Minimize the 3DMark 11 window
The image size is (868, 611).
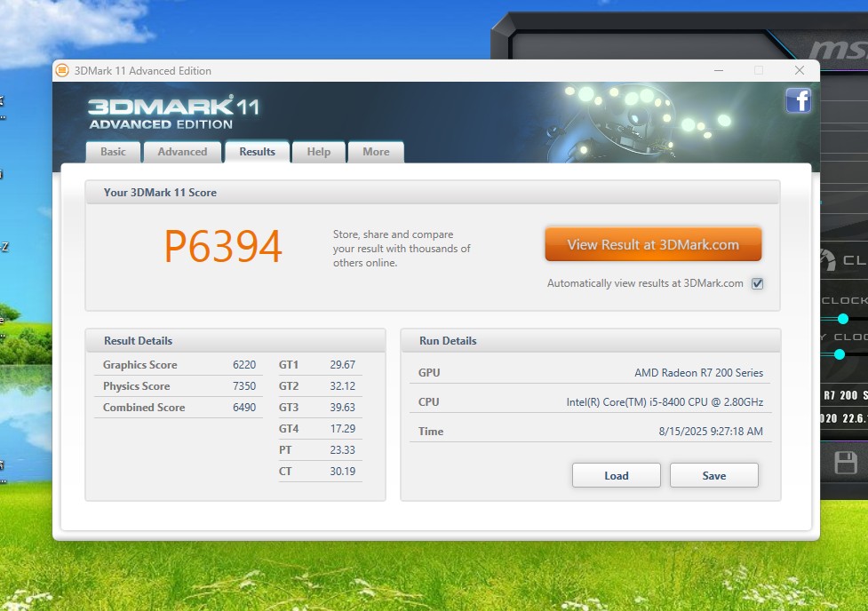[x=717, y=70]
